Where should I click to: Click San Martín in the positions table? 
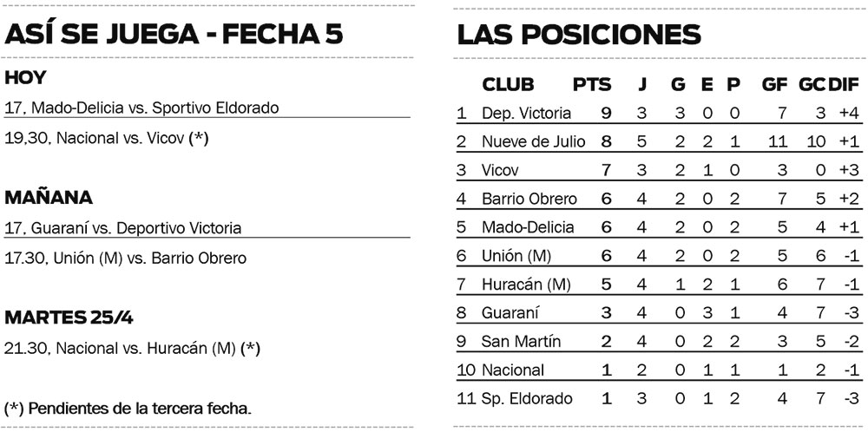(521, 341)
